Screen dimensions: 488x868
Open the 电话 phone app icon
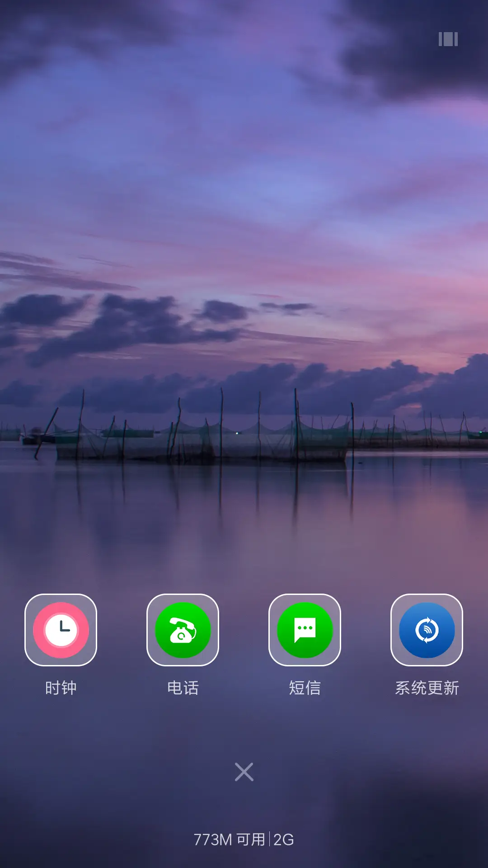(x=183, y=630)
